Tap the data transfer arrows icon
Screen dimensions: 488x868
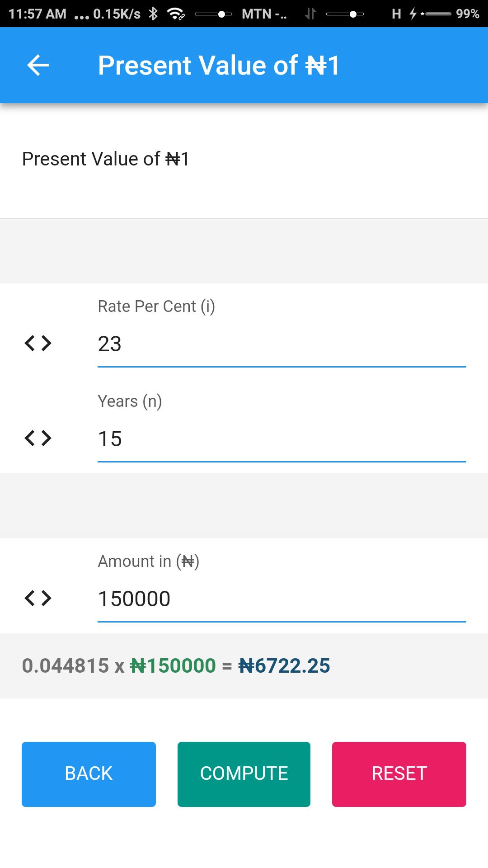coord(310,14)
